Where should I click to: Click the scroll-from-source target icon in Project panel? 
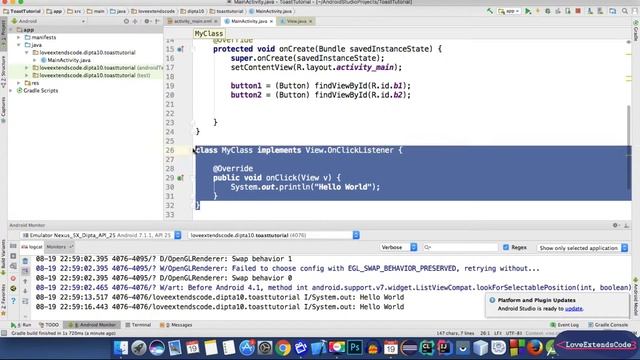[126, 21]
